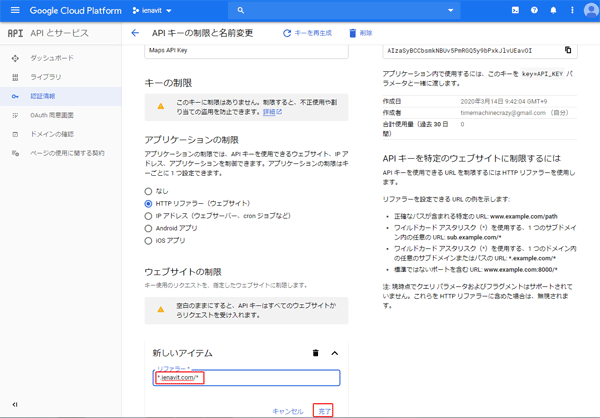Expand the search bar dropdown arrow
Image resolution: width=600 pixels, height=418 pixels.
[x=450, y=10]
